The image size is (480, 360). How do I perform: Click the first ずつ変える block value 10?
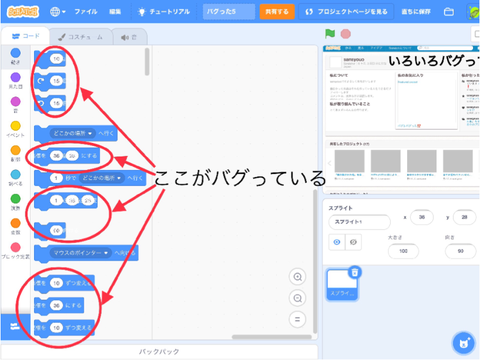click(x=57, y=283)
